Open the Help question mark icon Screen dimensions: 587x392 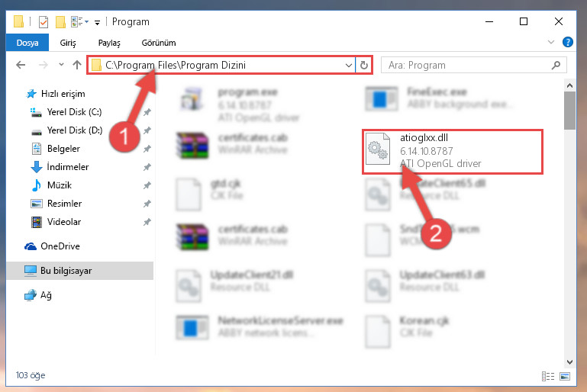coord(567,42)
